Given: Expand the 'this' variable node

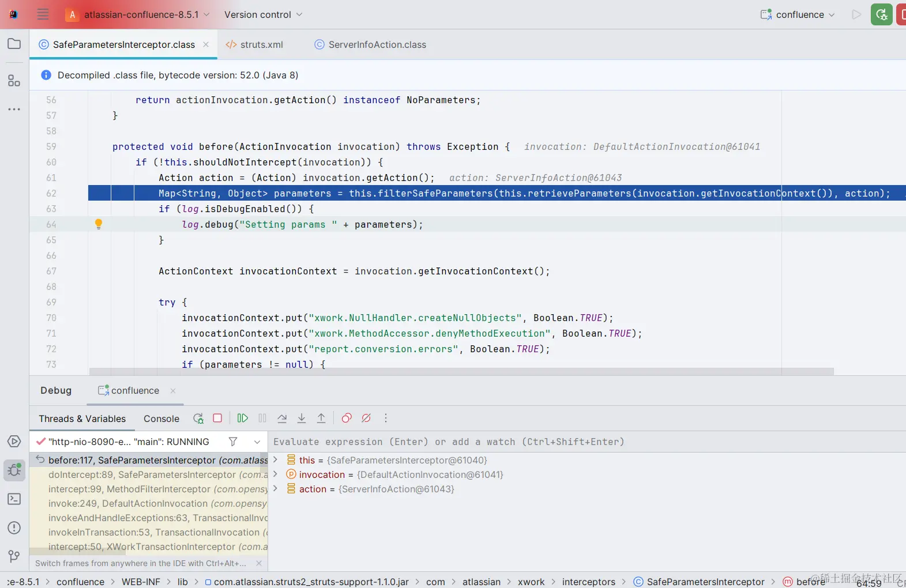Looking at the screenshot, I should 276,459.
